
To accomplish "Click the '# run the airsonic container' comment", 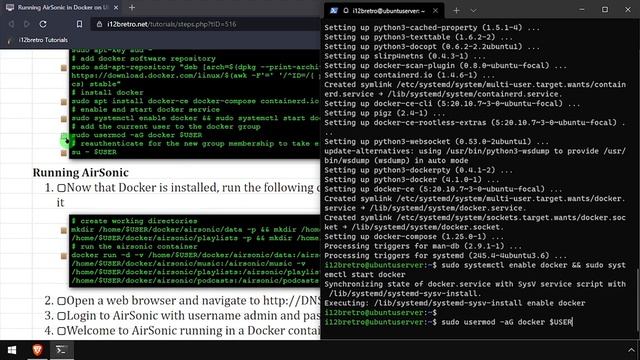I will pos(134,247).
